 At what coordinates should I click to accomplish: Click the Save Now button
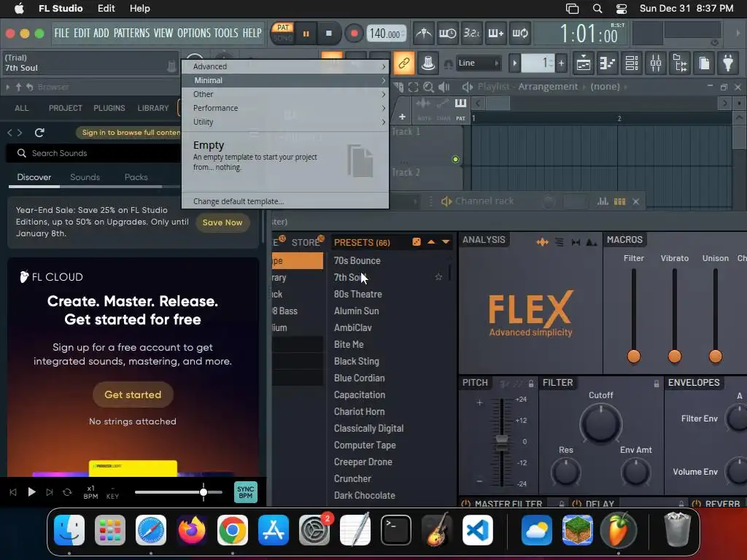pyautogui.click(x=222, y=222)
